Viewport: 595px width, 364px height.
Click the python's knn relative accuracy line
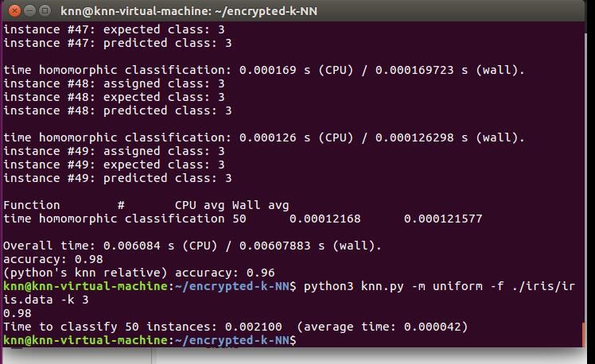point(139,272)
